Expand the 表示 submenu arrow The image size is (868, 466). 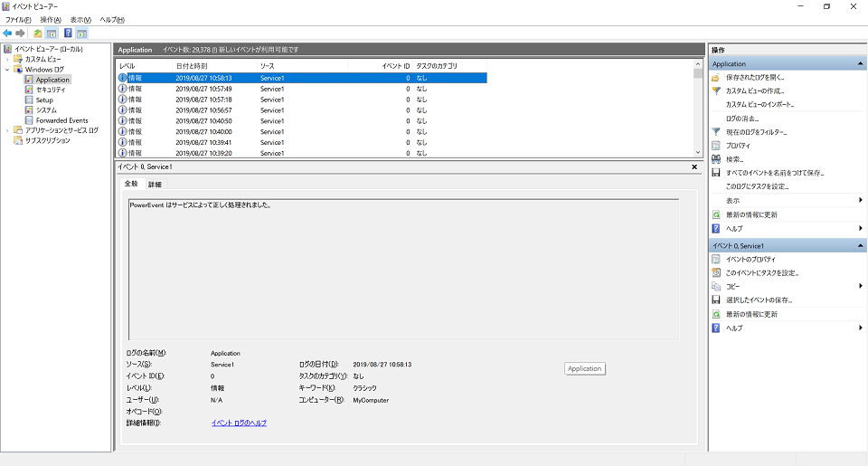click(x=860, y=200)
